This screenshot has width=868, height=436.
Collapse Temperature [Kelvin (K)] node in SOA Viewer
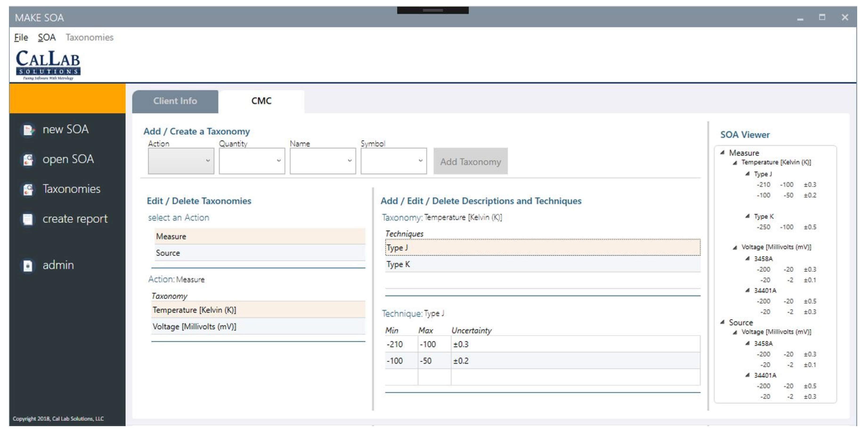click(735, 163)
